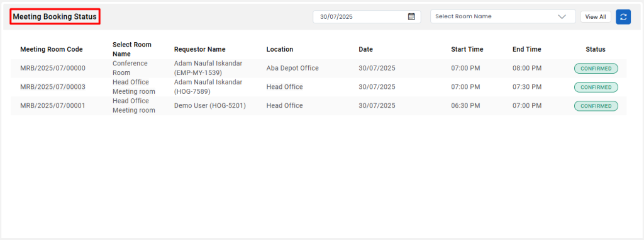Select booking MRB/2025/07/00000 row code
Viewport: 644px width, 240px height.
(x=53, y=68)
